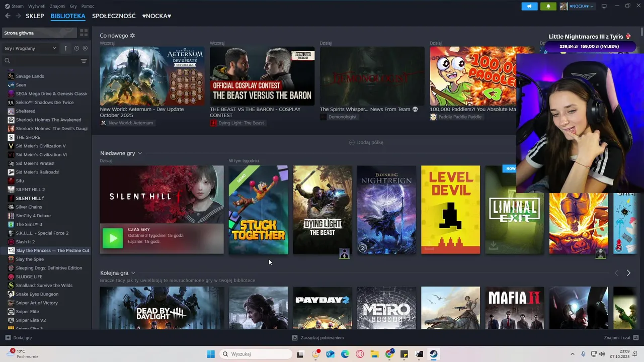Expand the Kolejna gra shelf menu
The image size is (644, 362).
point(133,273)
